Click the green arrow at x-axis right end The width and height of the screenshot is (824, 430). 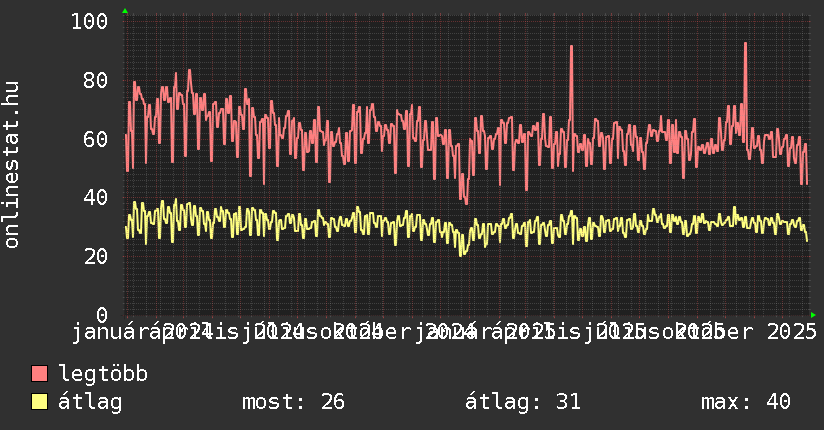(x=813, y=314)
